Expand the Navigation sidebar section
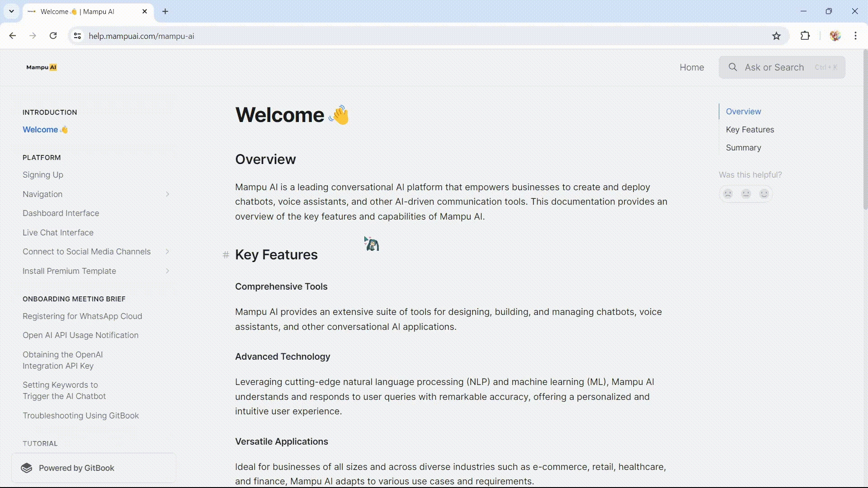868x488 pixels. [x=167, y=194]
